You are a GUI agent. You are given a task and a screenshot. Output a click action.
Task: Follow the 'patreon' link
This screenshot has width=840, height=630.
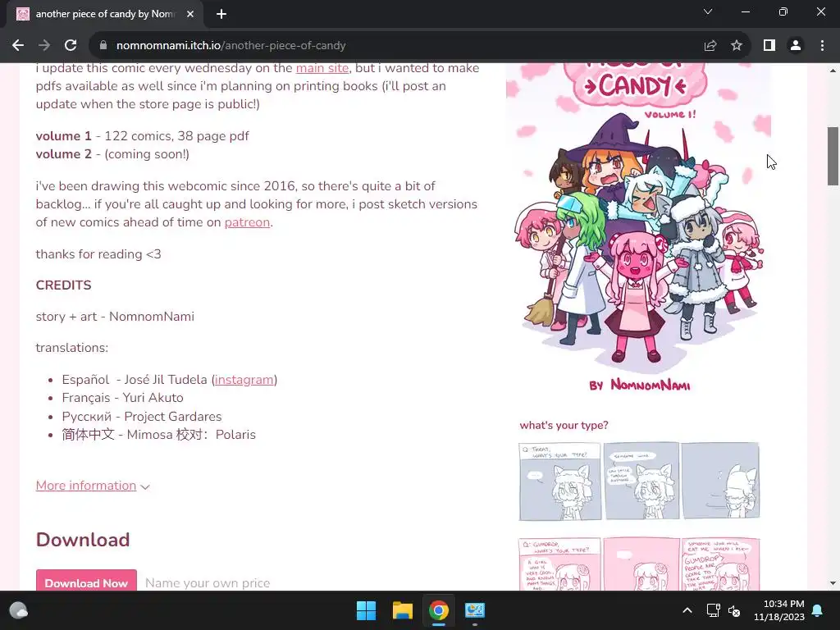coord(247,221)
